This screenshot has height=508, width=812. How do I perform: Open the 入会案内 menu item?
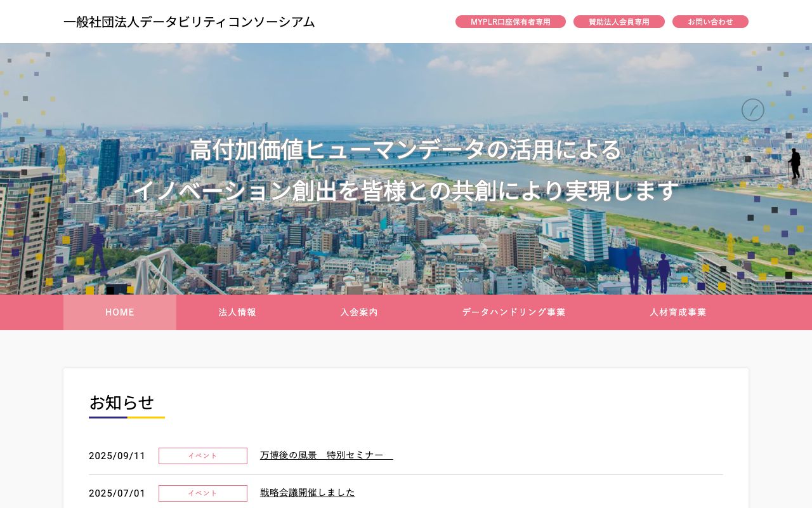pyautogui.click(x=359, y=312)
